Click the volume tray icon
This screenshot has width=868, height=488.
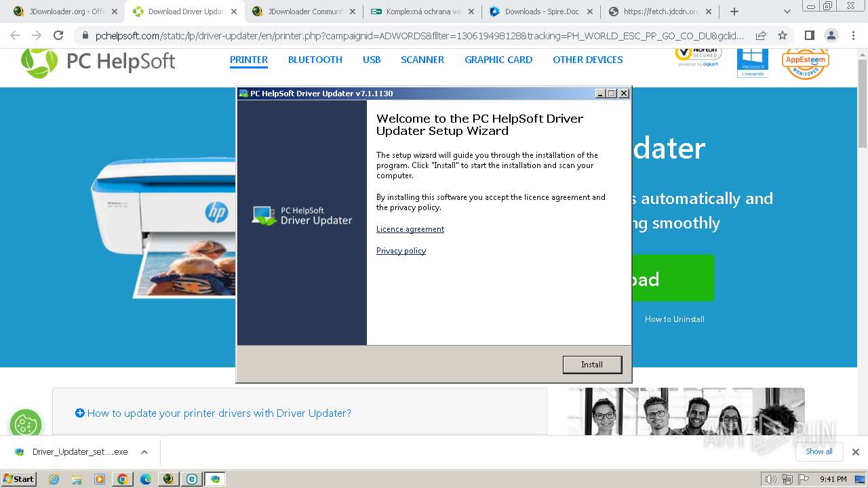coord(771,479)
